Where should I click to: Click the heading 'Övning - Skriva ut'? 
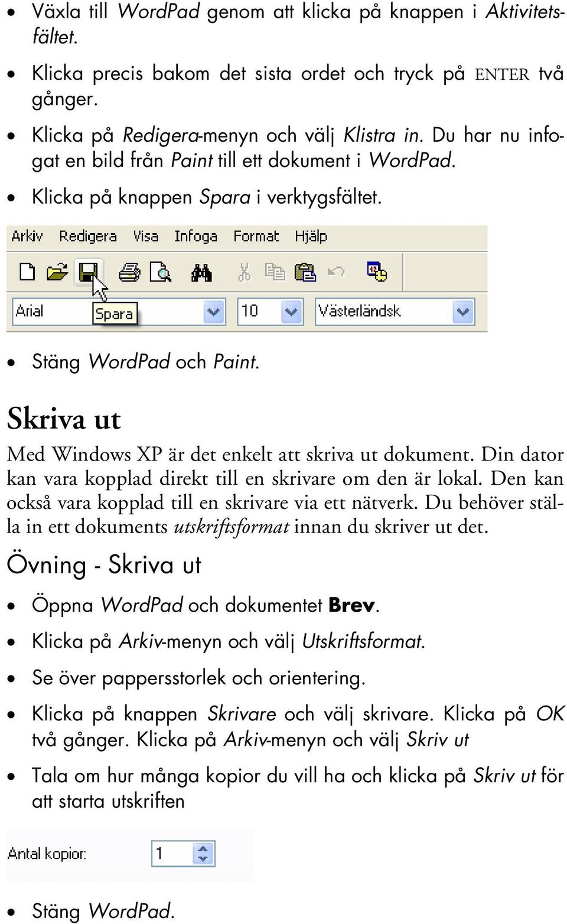click(x=104, y=565)
